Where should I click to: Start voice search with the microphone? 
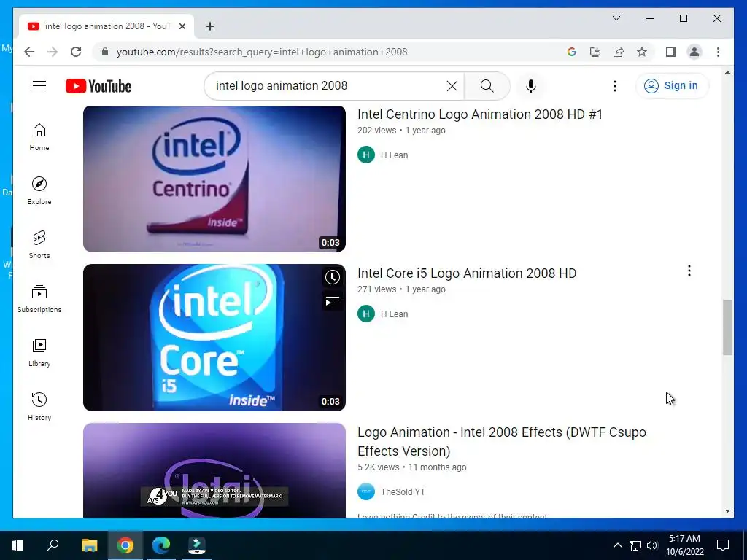531,86
